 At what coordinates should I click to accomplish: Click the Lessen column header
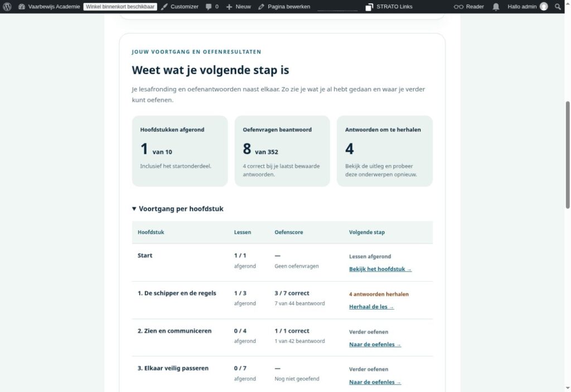coord(243,233)
